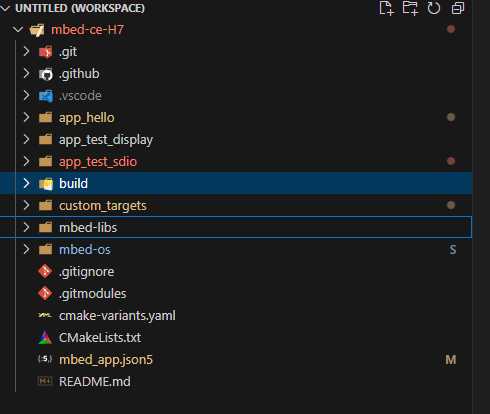Expand the build folder chevron
Image resolution: width=490 pixels, height=414 pixels.
pyautogui.click(x=26, y=183)
